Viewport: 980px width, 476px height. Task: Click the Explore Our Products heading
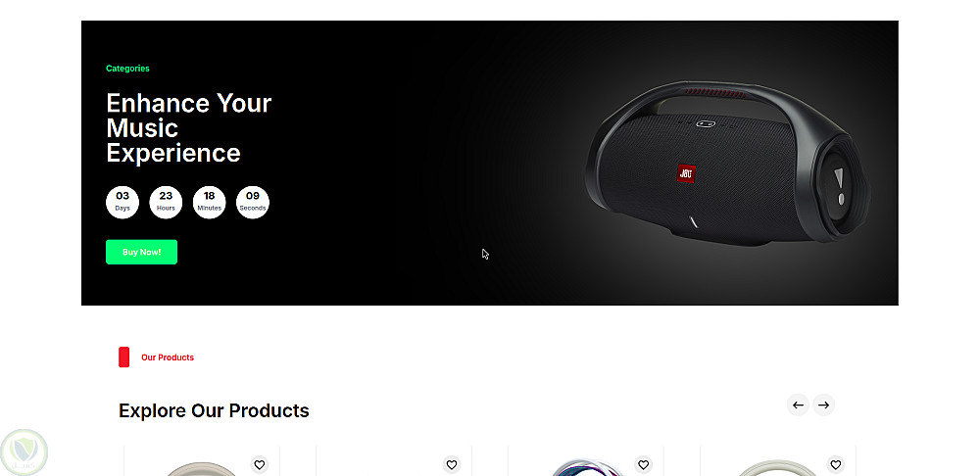coord(214,410)
